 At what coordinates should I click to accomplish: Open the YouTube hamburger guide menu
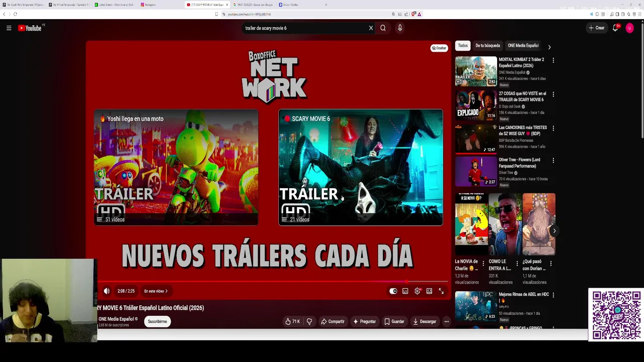click(9, 28)
